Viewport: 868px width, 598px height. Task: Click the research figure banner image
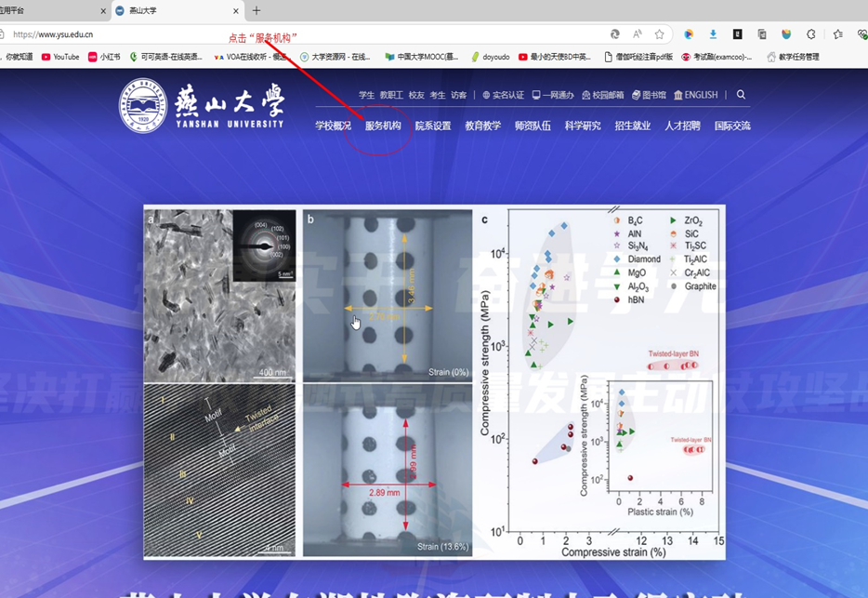tap(435, 382)
